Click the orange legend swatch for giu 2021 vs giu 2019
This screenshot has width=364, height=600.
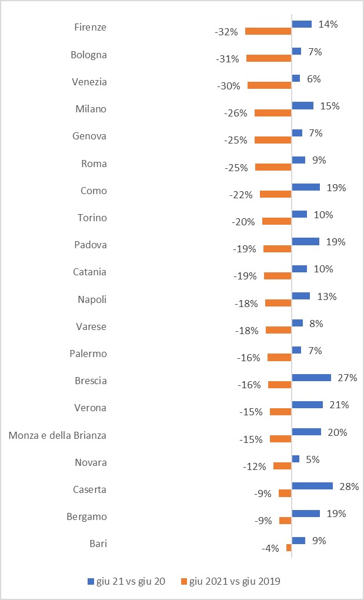184,582
